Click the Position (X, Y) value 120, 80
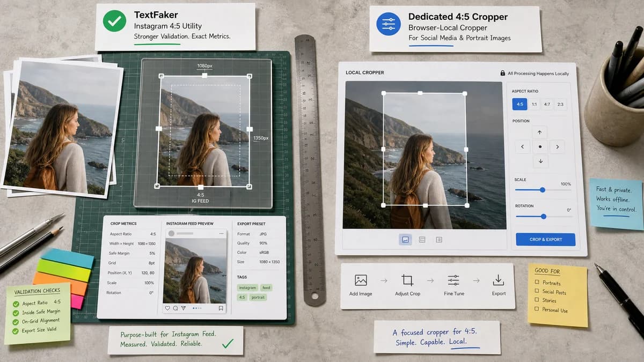The height and width of the screenshot is (362, 644). pyautogui.click(x=148, y=273)
